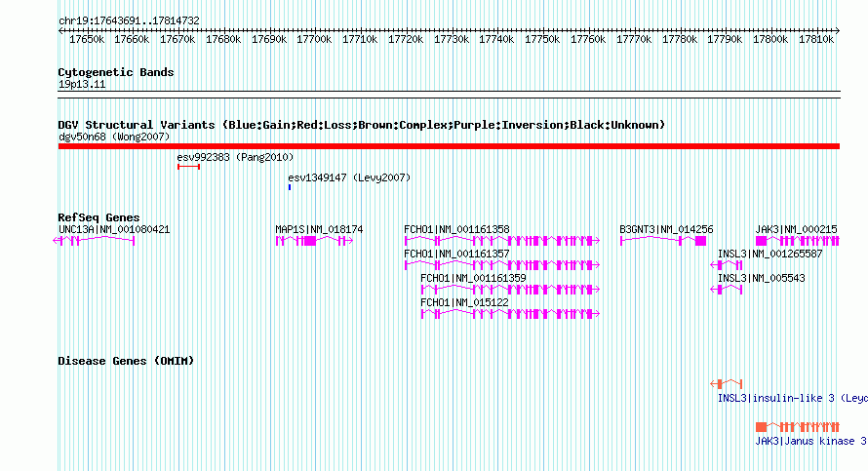Click the 17730k ruler tick label

pyautogui.click(x=452, y=39)
